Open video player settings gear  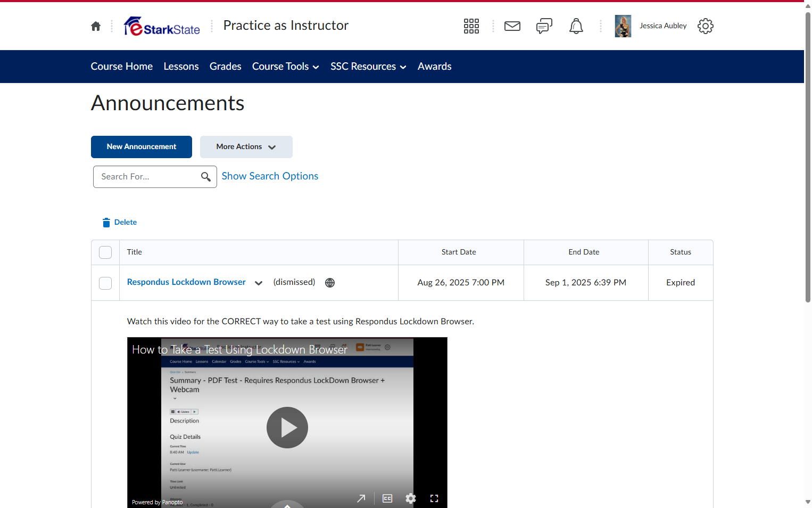tap(411, 498)
